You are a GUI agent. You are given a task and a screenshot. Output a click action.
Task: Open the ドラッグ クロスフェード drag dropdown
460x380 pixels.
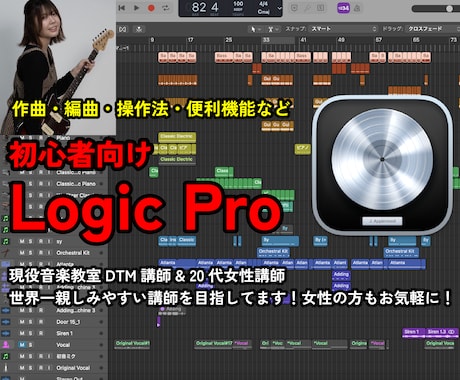pyautogui.click(x=432, y=29)
